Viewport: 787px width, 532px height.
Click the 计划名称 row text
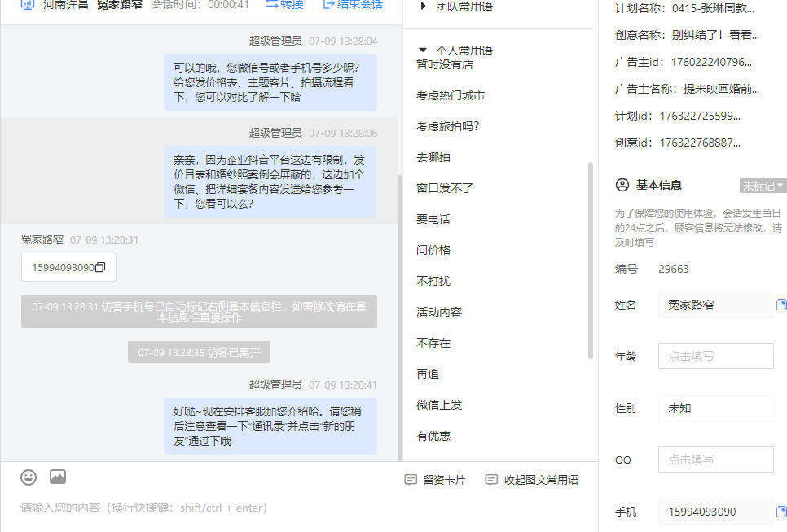pos(684,8)
